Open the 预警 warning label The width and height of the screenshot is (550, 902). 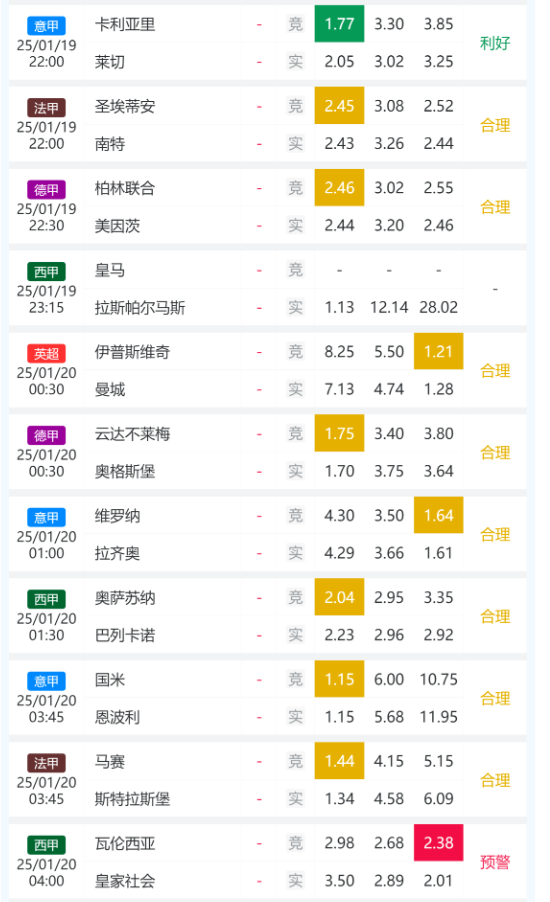tap(495, 862)
